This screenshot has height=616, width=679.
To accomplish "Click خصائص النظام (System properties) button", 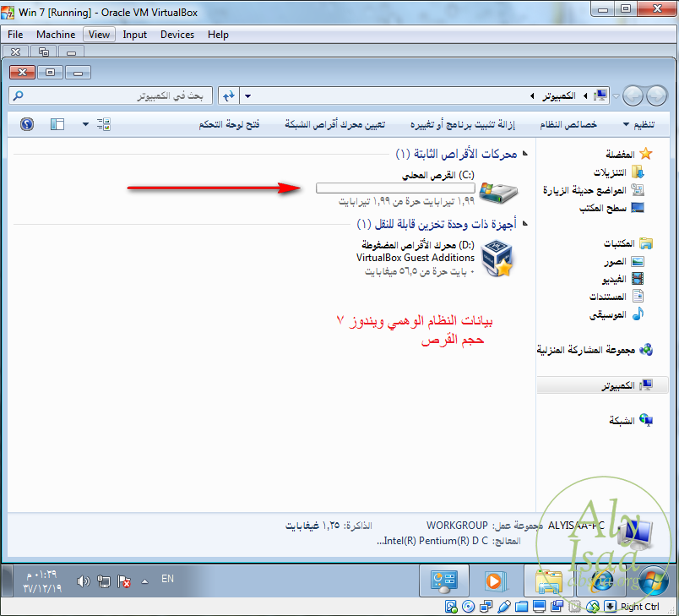I will click(x=568, y=124).
